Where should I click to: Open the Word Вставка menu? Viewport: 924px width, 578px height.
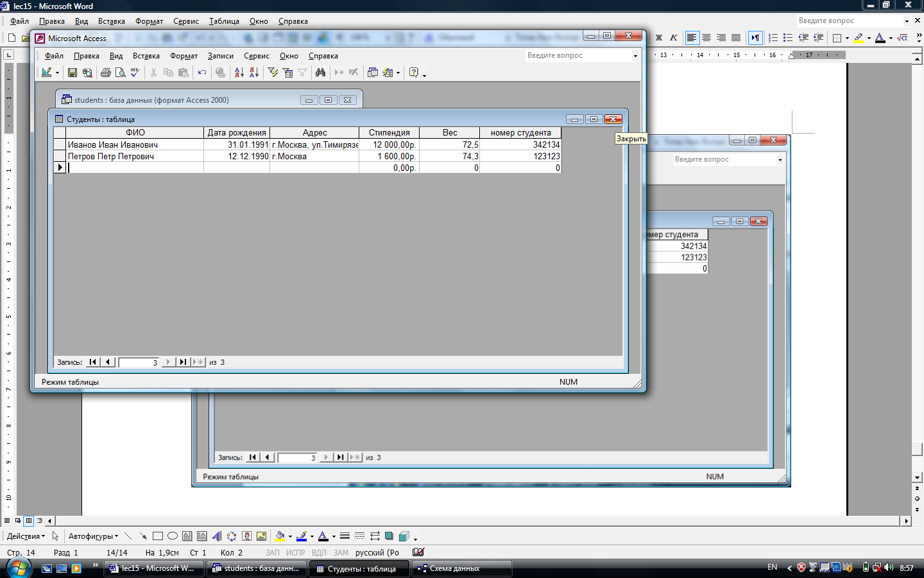[111, 21]
